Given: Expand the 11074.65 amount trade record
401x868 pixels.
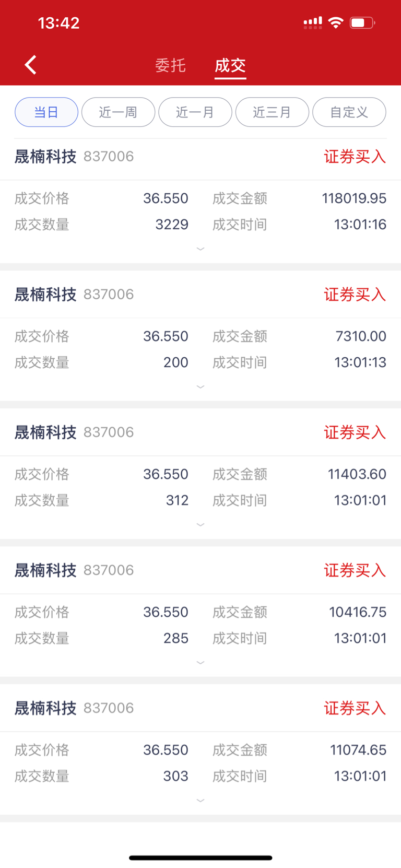Looking at the screenshot, I should [200, 801].
